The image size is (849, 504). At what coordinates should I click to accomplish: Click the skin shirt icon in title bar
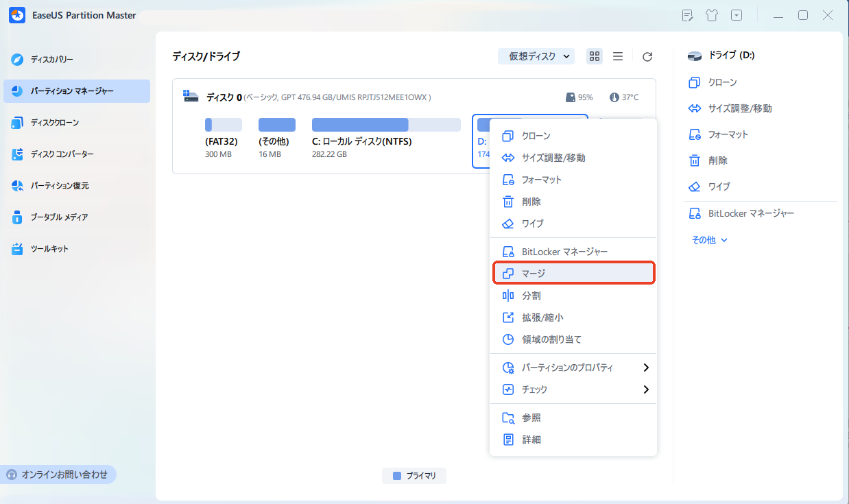pyautogui.click(x=711, y=15)
